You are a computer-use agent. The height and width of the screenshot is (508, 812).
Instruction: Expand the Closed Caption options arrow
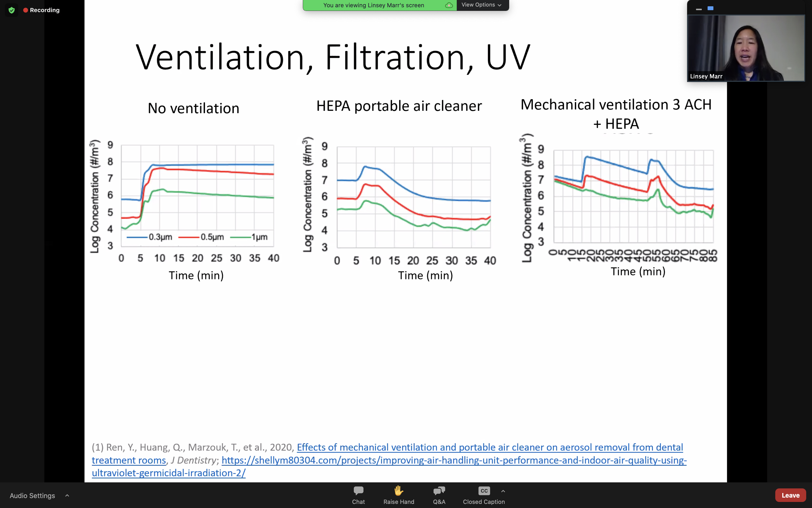pos(503,491)
